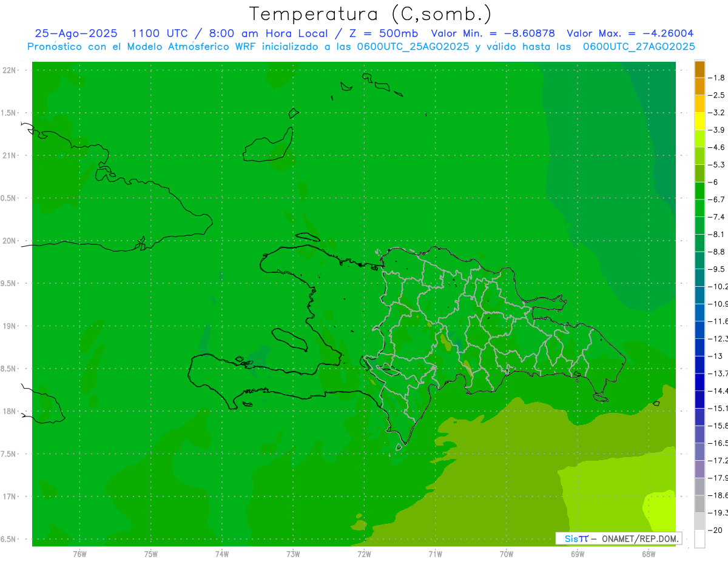Click the '18N' latitude label

click(10, 411)
